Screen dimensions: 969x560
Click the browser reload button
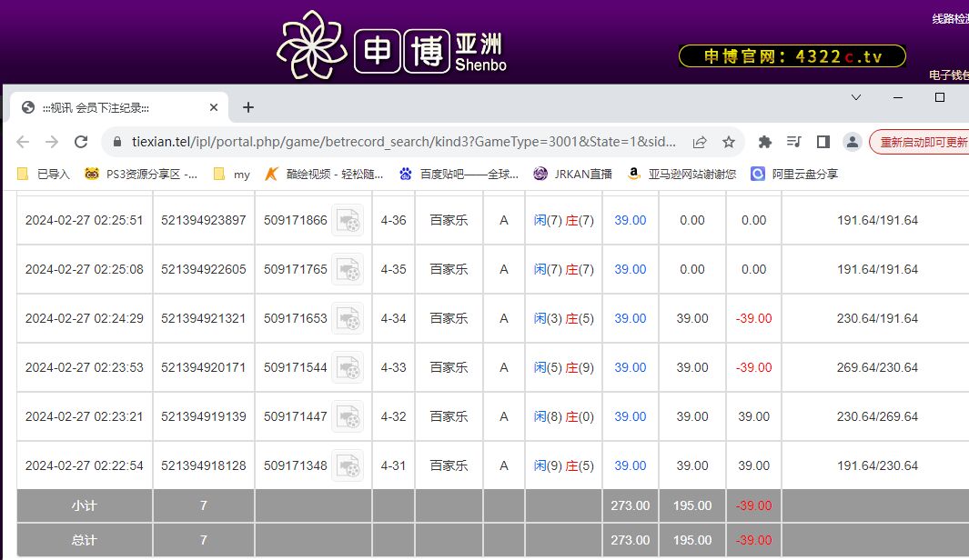[81, 142]
